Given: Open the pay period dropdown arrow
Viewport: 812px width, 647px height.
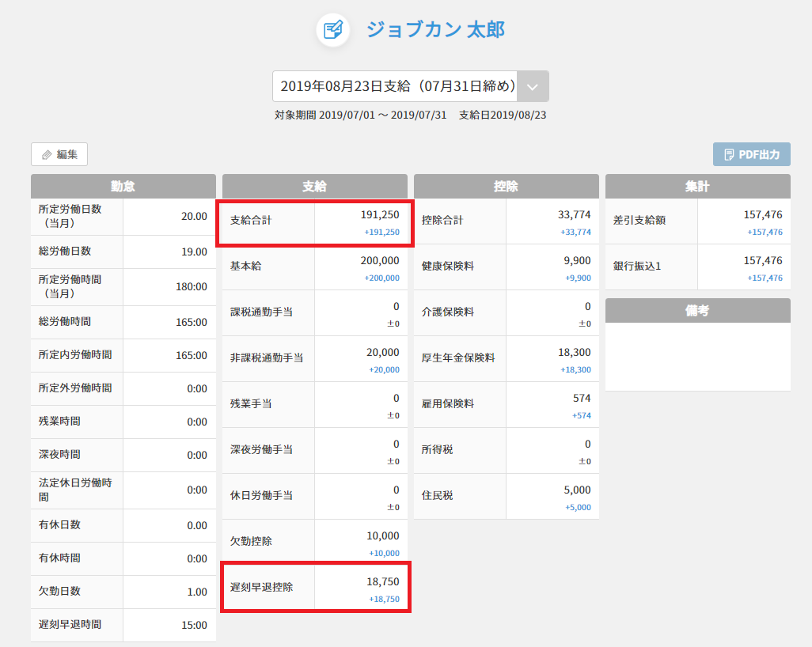Looking at the screenshot, I should click(533, 86).
